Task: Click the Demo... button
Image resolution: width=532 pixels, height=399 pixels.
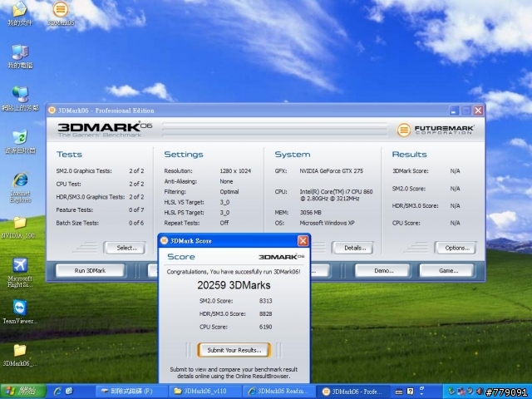Action: click(383, 271)
